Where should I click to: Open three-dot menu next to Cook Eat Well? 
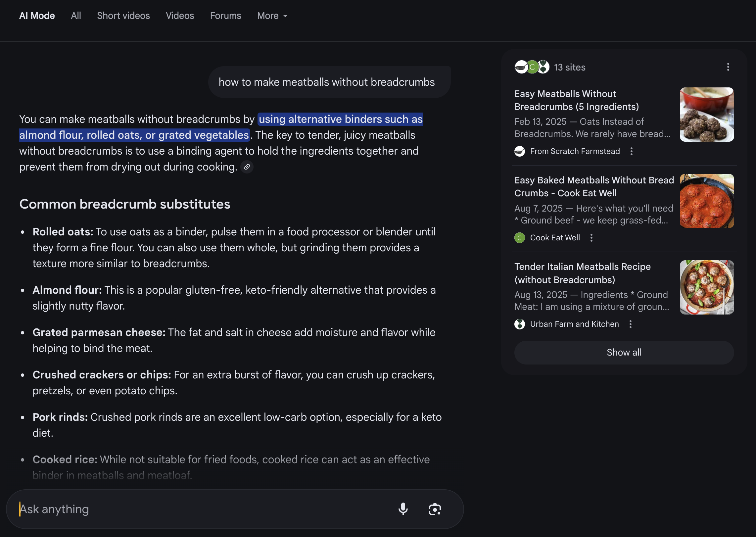pyautogui.click(x=591, y=238)
